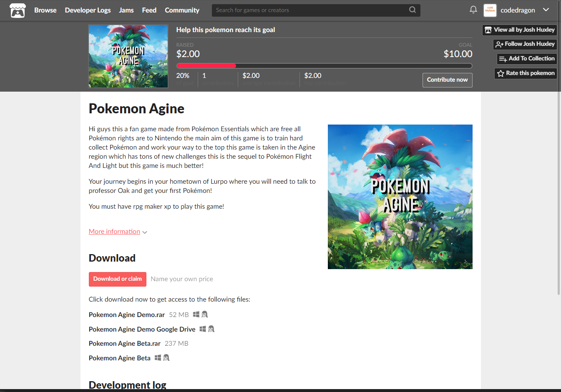Screen dimensions: 561x392
Task: Click the 52 MB file size
Action: 179,315
